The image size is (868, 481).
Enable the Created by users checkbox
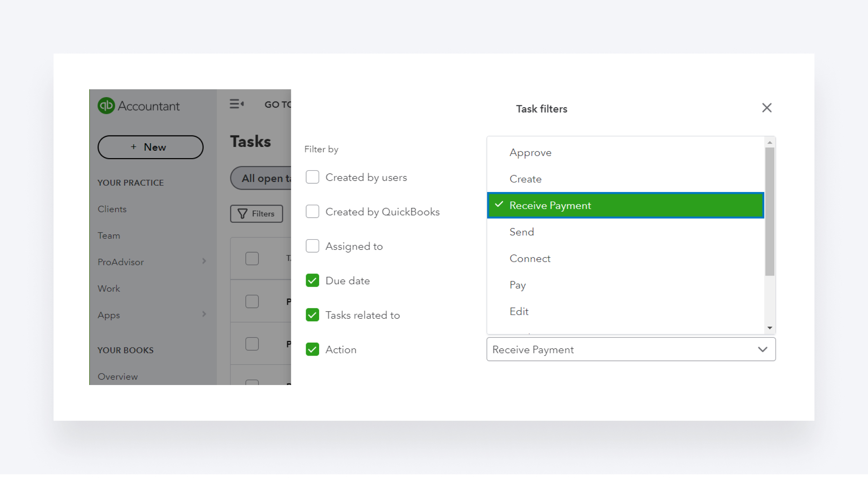pyautogui.click(x=312, y=177)
